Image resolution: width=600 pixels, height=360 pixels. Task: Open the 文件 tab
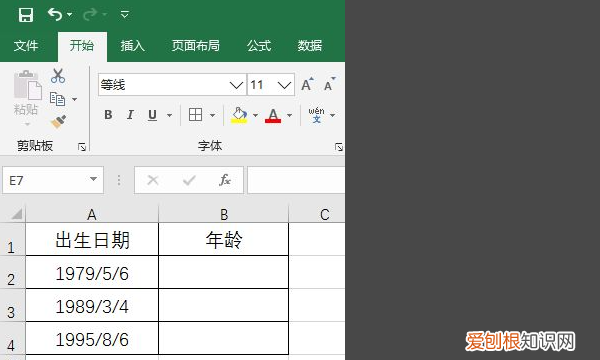26,46
